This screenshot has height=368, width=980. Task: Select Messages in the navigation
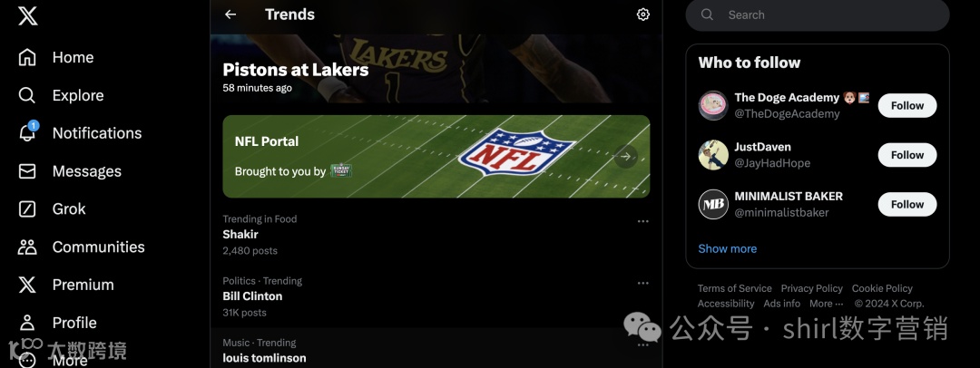pyautogui.click(x=87, y=171)
